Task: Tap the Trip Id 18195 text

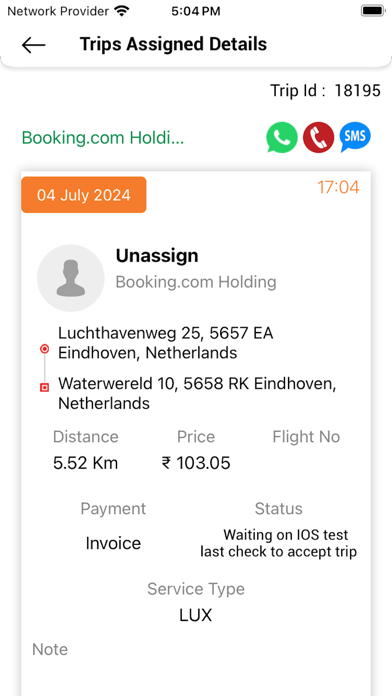Action: [325, 91]
